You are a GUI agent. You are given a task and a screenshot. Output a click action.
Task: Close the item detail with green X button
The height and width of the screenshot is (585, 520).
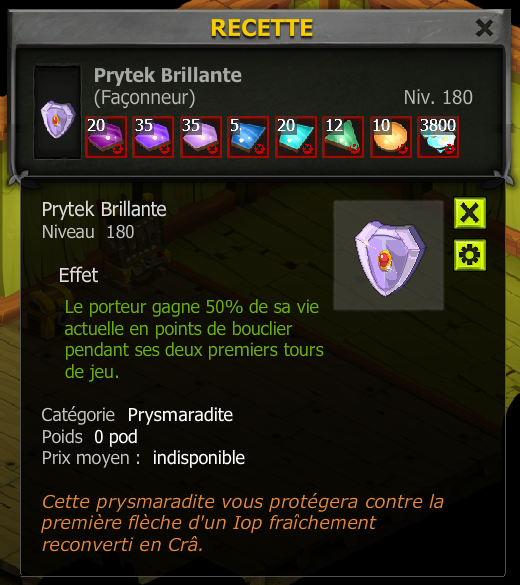pos(470,213)
